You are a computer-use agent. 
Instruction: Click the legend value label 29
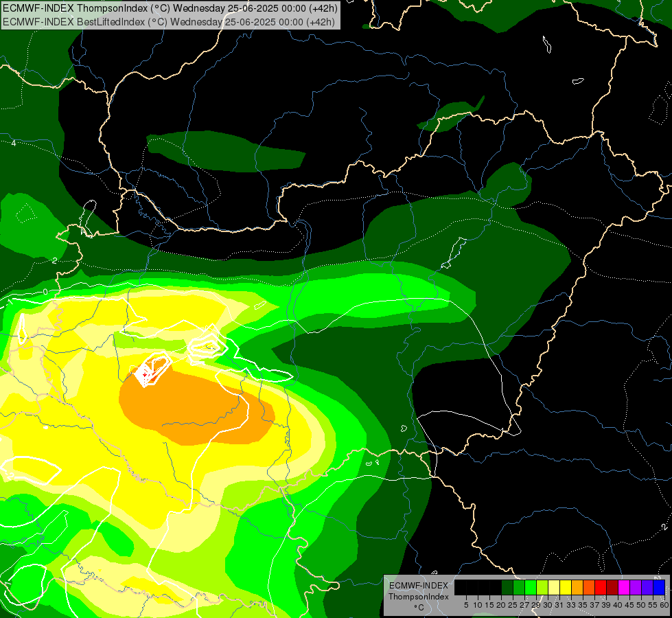click(536, 605)
